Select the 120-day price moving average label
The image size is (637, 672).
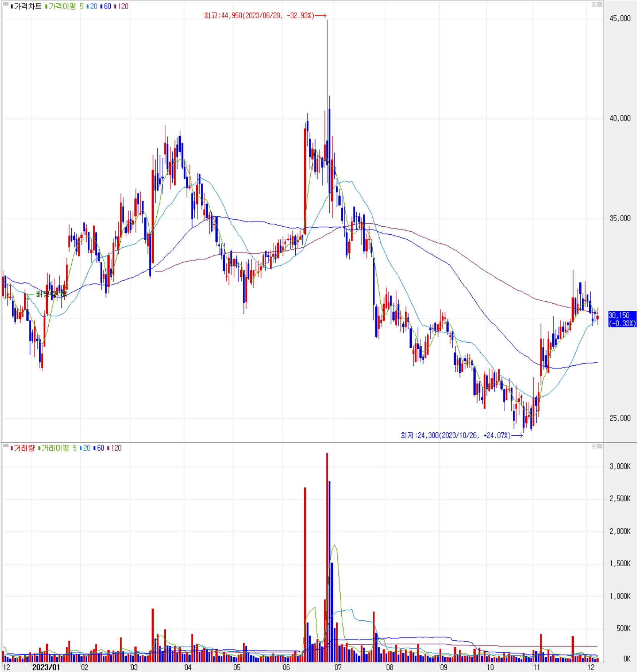point(123,7)
